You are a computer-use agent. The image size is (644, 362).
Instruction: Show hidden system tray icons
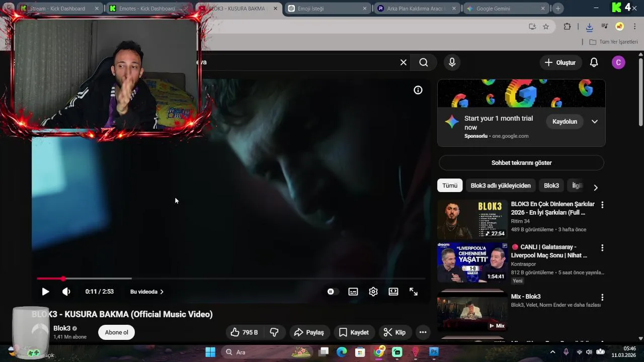pos(552,352)
